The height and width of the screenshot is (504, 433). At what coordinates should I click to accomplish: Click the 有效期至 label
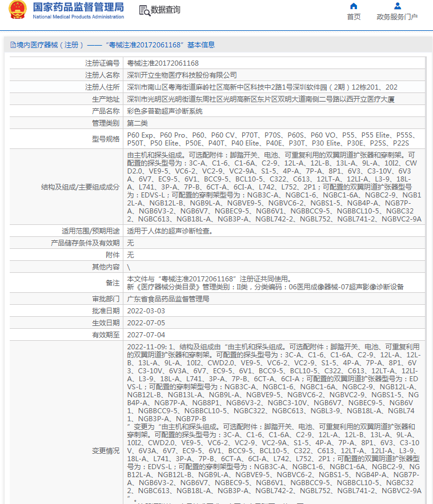(x=106, y=335)
